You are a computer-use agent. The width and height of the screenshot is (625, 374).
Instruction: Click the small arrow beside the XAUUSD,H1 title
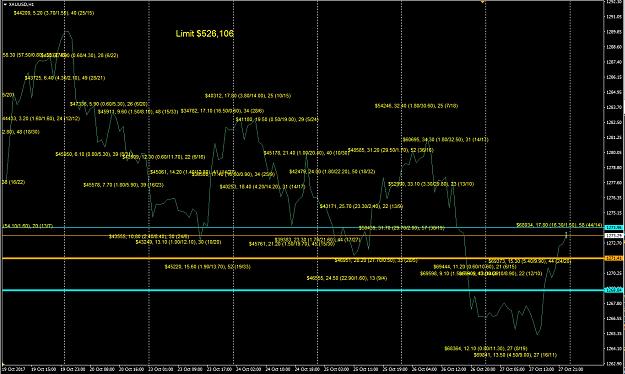pos(5,4)
